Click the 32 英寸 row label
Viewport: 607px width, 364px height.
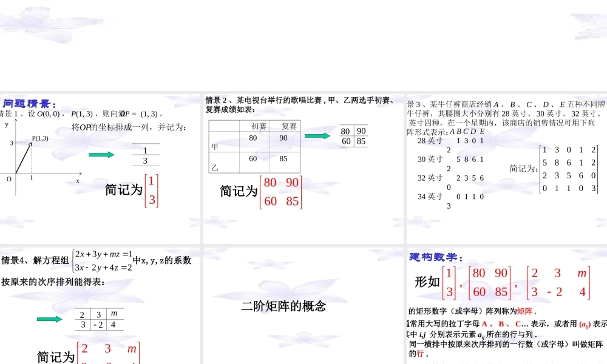(430, 178)
